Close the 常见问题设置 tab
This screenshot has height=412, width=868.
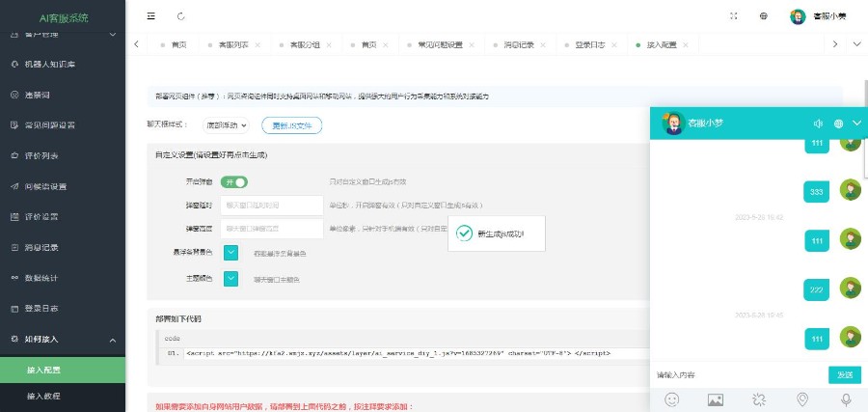(472, 44)
